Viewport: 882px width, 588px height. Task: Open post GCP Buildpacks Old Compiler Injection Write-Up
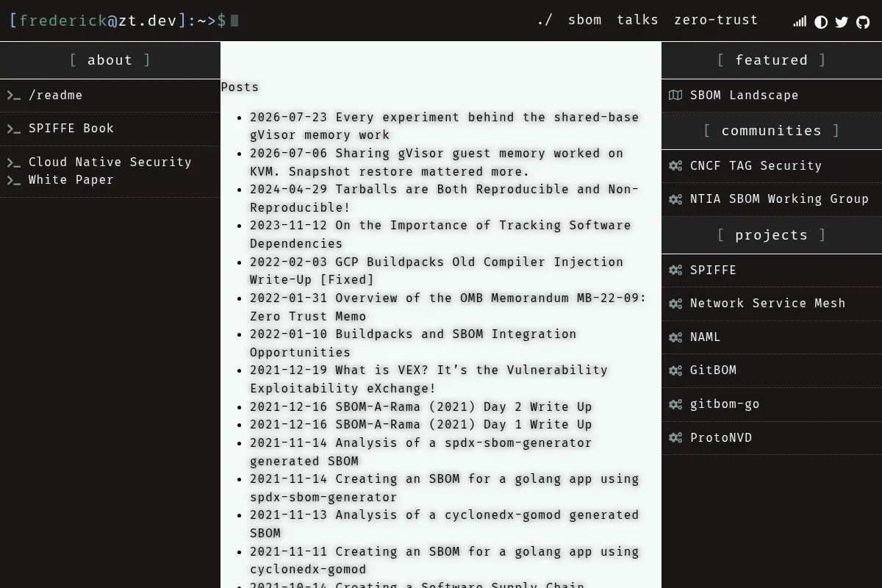point(437,270)
